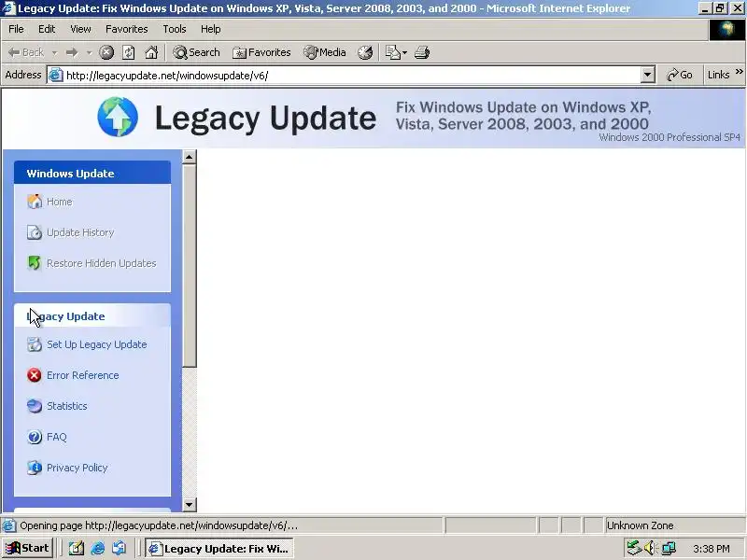This screenshot has height=560, width=747.
Task: Open the Privacy Policy link
Action: (78, 469)
